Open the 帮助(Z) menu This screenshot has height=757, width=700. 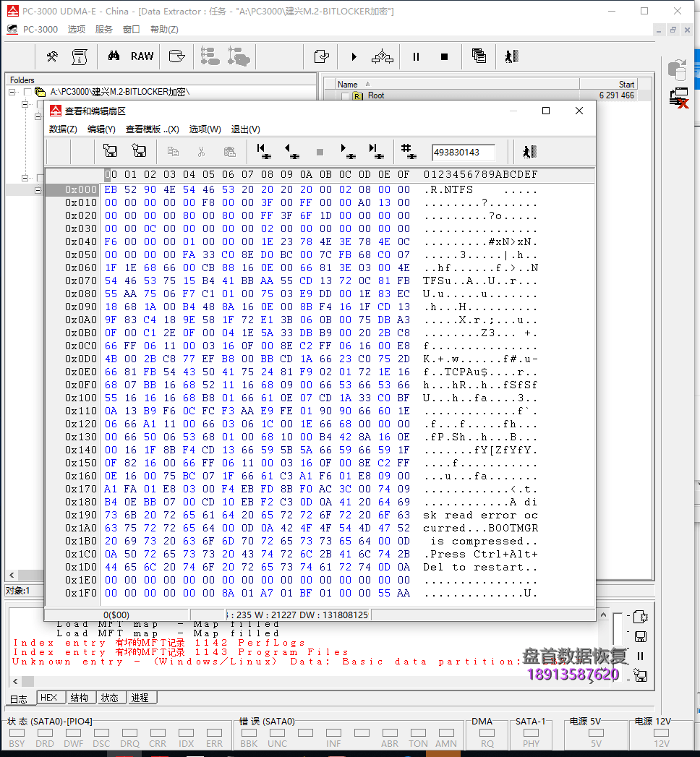164,30
